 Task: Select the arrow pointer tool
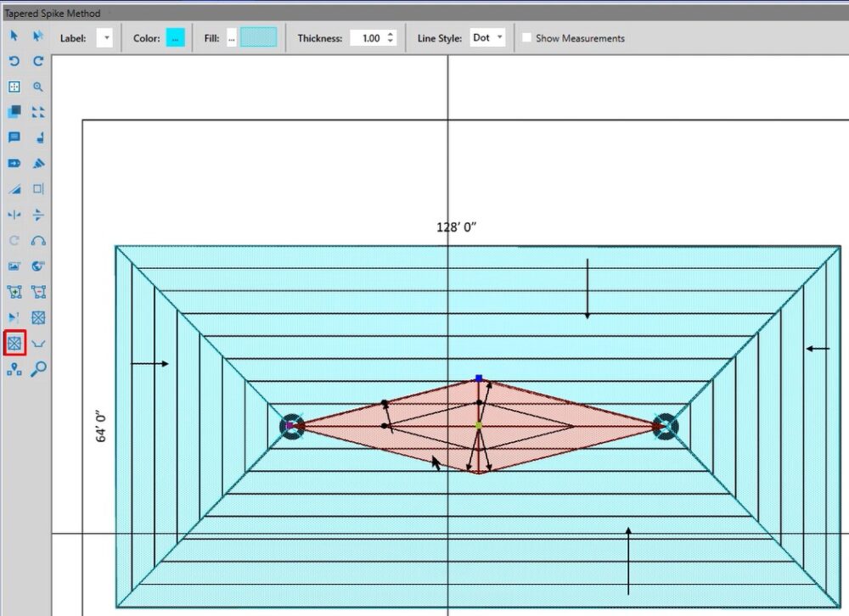pos(14,36)
